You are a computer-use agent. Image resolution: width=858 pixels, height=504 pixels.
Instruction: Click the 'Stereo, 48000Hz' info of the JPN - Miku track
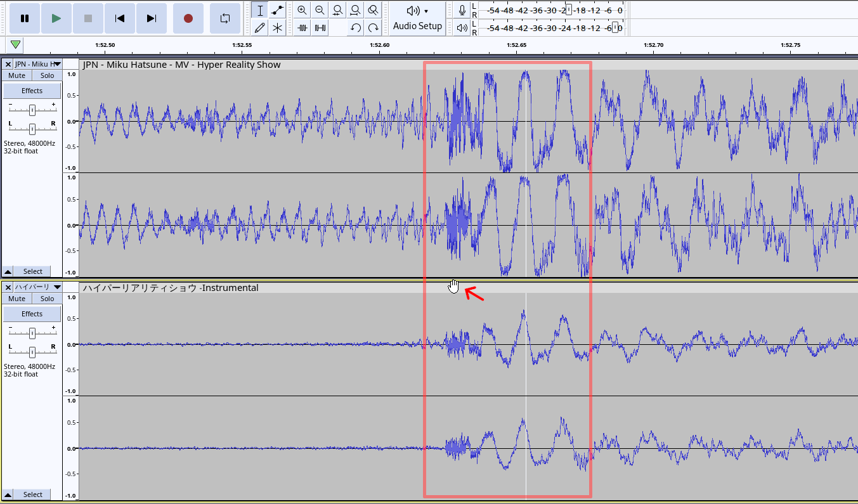[x=29, y=143]
